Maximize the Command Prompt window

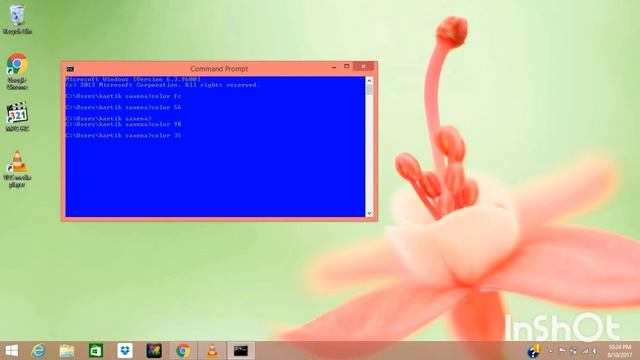(347, 66)
